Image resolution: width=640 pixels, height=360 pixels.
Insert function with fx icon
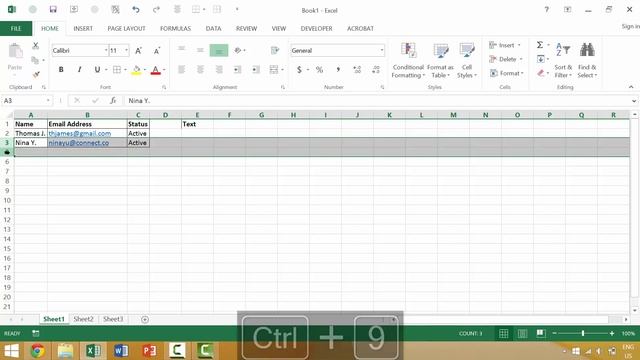pos(113,100)
